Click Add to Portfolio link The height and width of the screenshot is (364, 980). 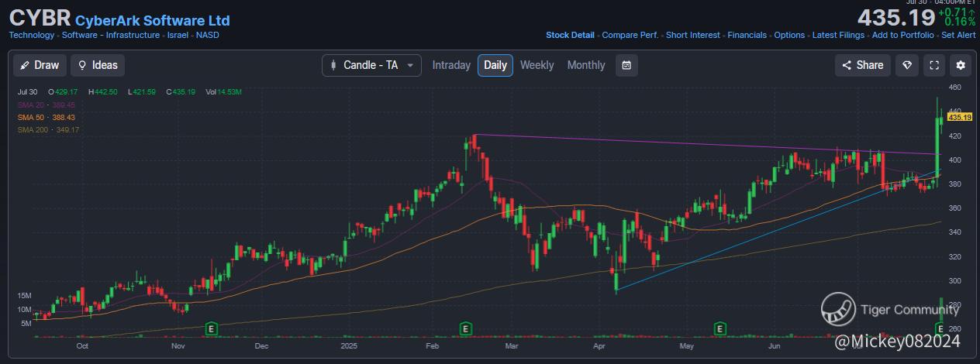902,35
